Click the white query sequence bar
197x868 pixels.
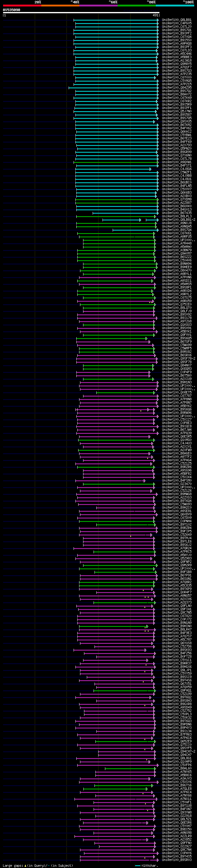click(81, 13)
